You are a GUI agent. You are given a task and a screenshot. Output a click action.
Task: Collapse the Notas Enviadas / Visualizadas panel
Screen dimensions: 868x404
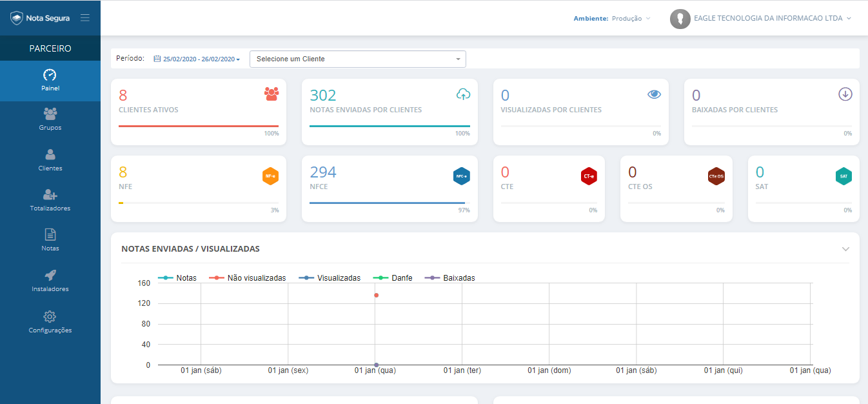pos(846,249)
